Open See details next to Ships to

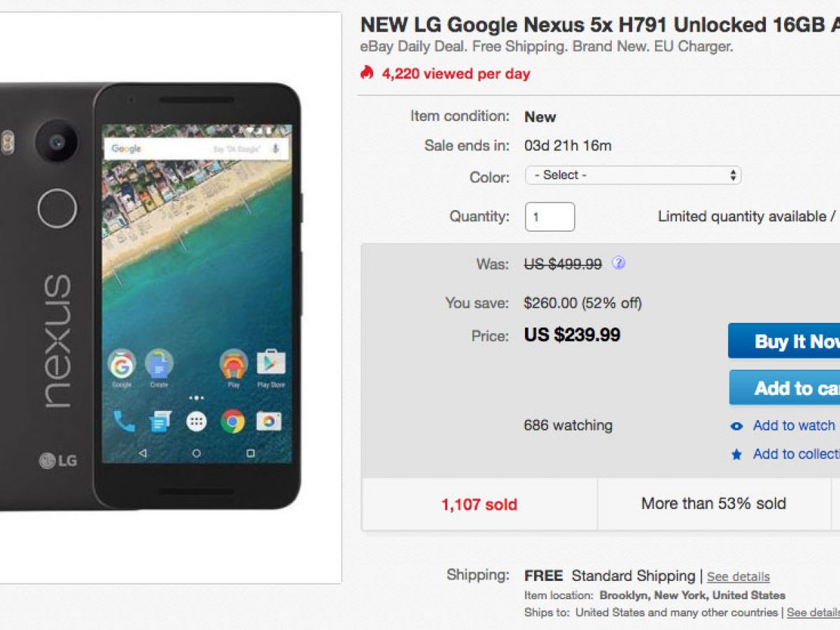click(813, 612)
